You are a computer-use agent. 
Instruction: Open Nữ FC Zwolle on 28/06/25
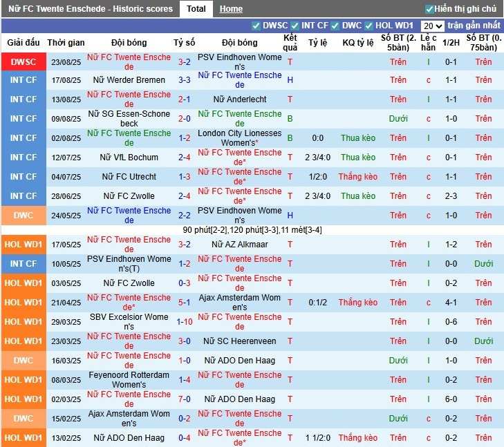[129, 196]
